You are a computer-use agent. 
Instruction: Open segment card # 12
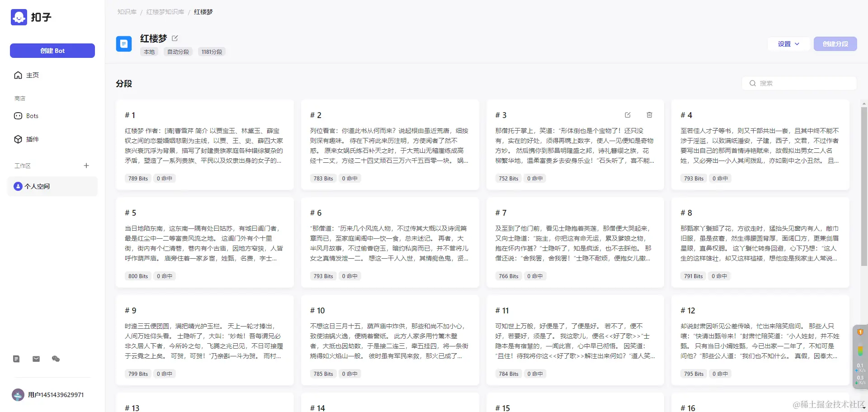[760, 340]
